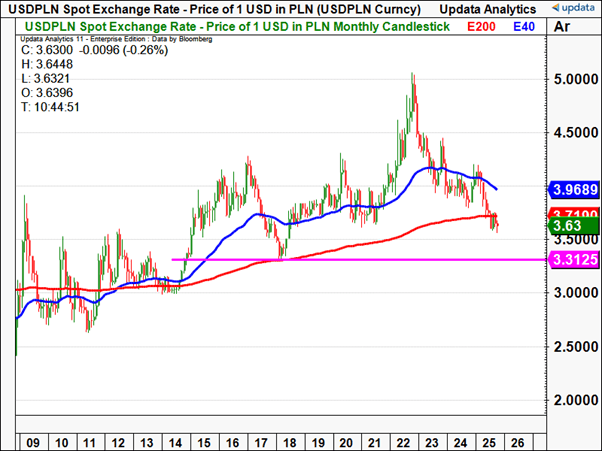
Task: Click the 2.5000 price axis label
Action: pos(576,347)
